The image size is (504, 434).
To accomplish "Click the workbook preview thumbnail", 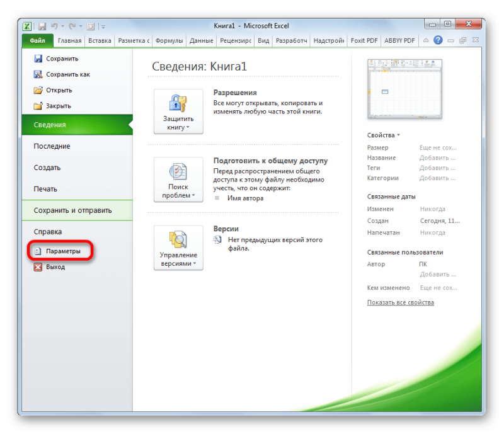I will tap(404, 89).
